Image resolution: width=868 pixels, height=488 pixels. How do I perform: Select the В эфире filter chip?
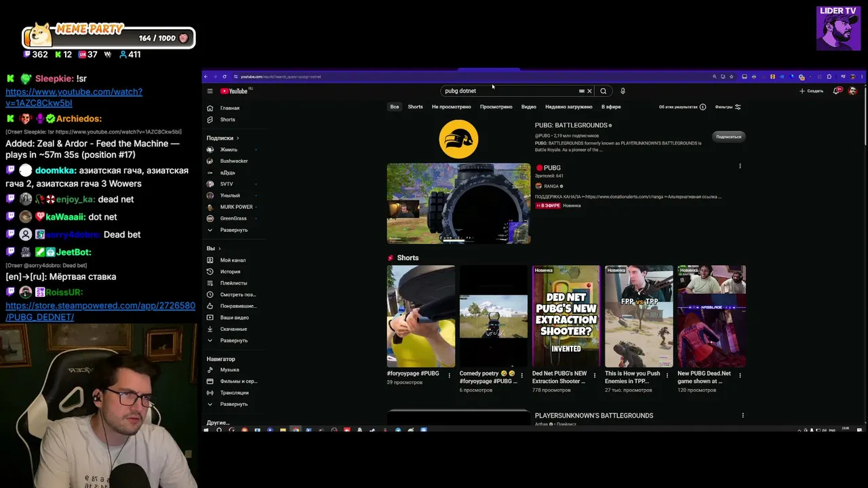point(611,107)
